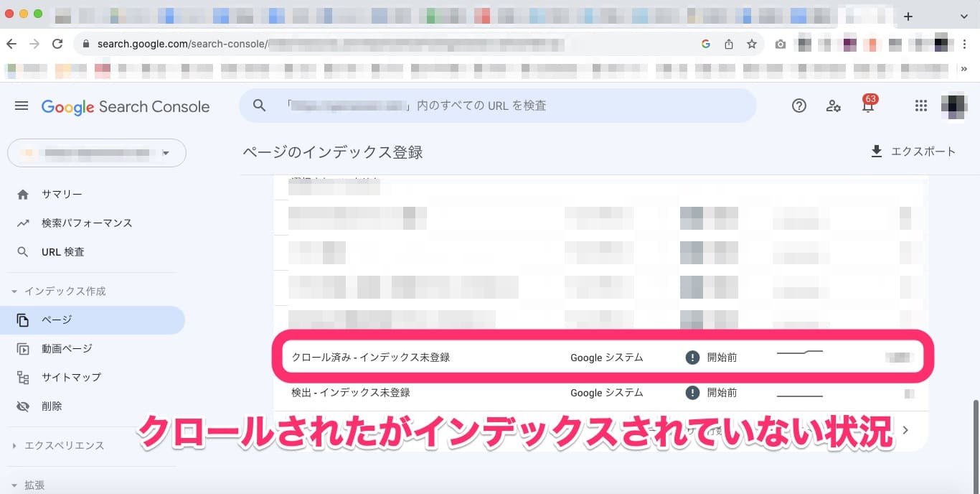Viewport: 980px width, 494px height.
Task: Click the camera extension icon
Action: pyautogui.click(x=781, y=45)
